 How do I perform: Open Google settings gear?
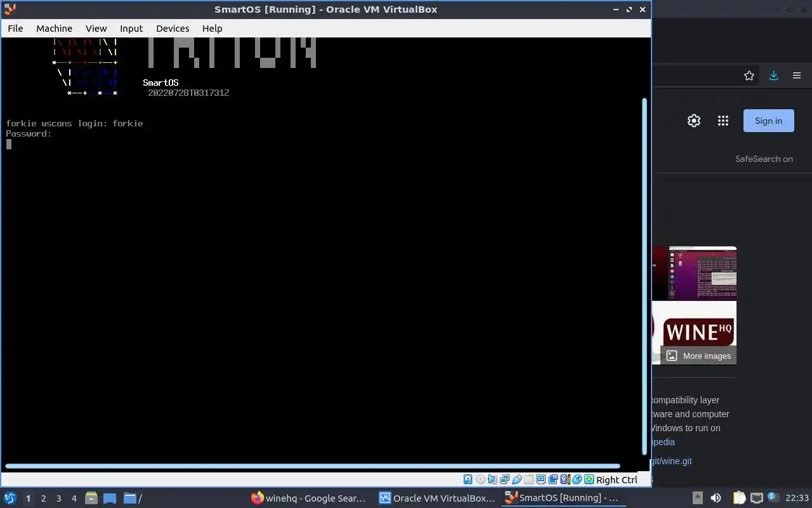coord(694,121)
